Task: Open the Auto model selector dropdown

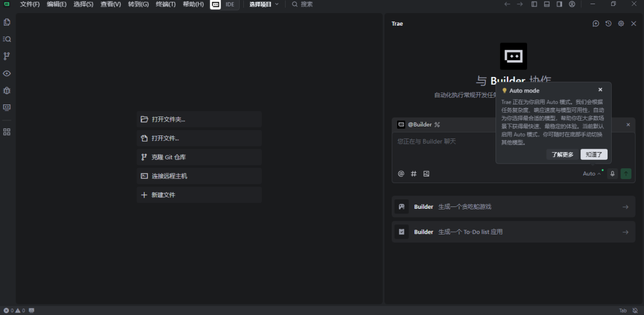Action: pyautogui.click(x=592, y=174)
